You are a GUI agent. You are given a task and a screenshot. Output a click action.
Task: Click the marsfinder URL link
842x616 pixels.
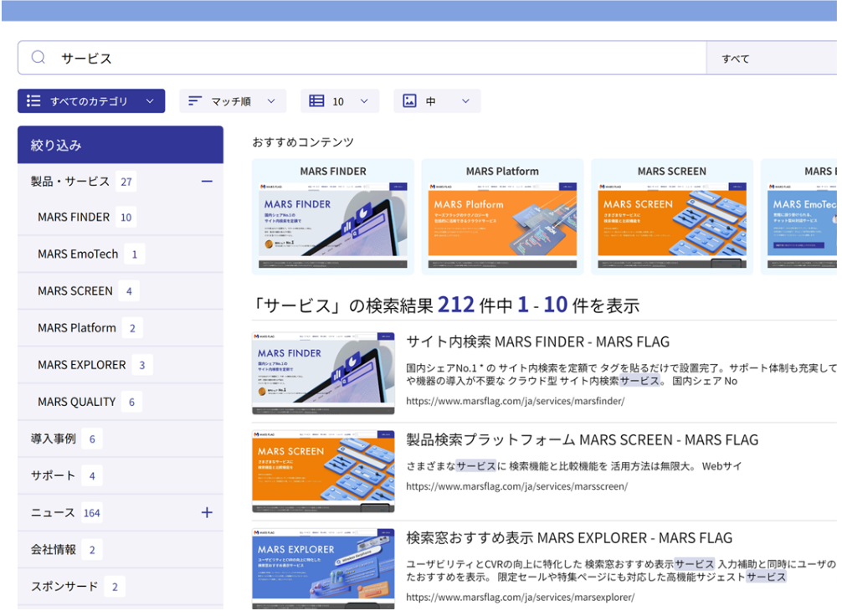[x=515, y=401]
